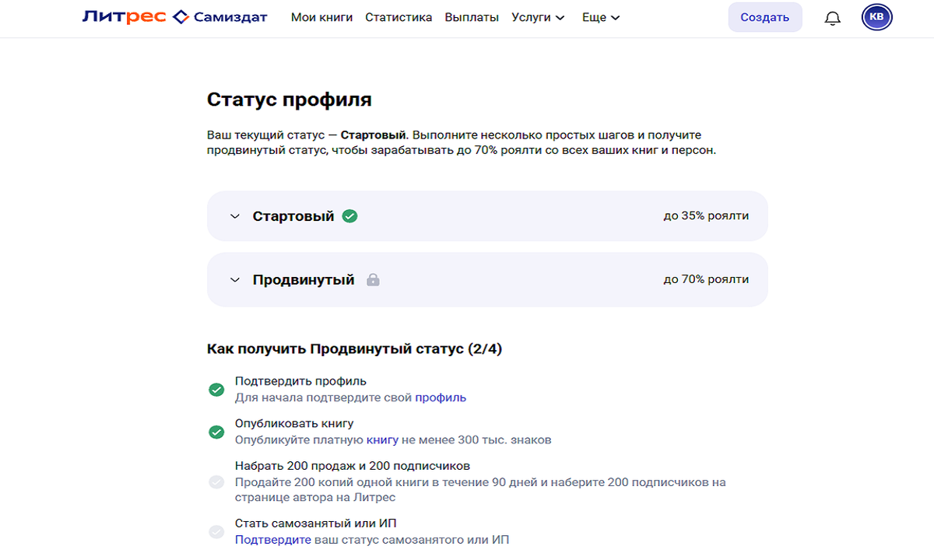Click the green status check in Стартовый row

(x=349, y=215)
